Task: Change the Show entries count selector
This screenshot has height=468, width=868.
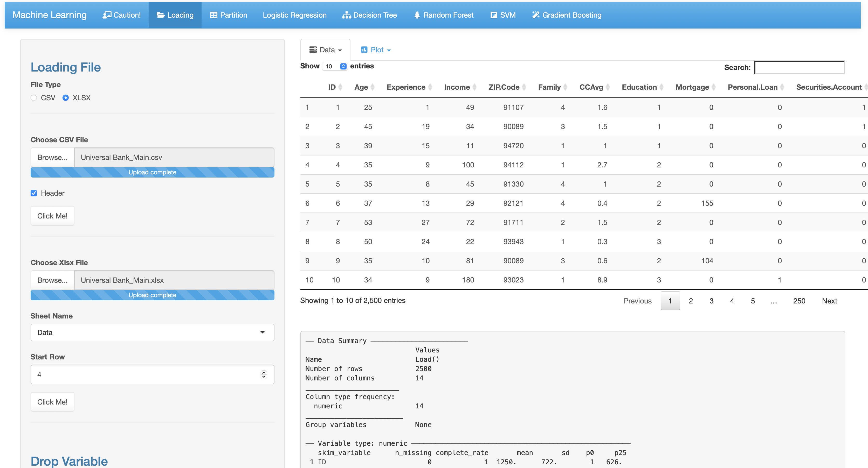Action: coord(335,66)
